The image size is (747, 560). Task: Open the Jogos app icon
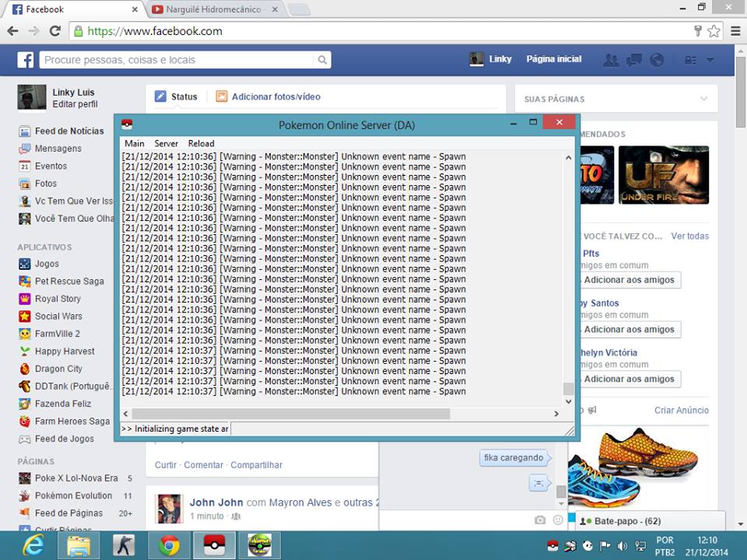click(24, 264)
